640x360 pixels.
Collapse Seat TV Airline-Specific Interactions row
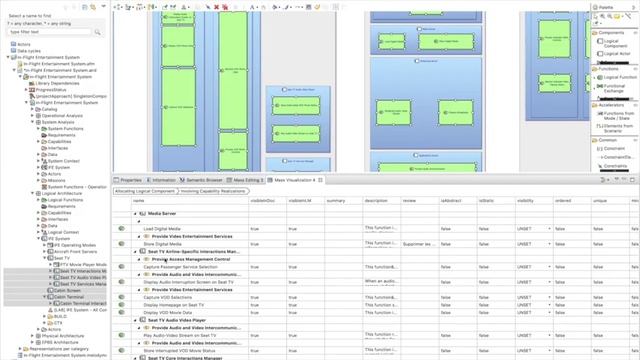[136, 251]
